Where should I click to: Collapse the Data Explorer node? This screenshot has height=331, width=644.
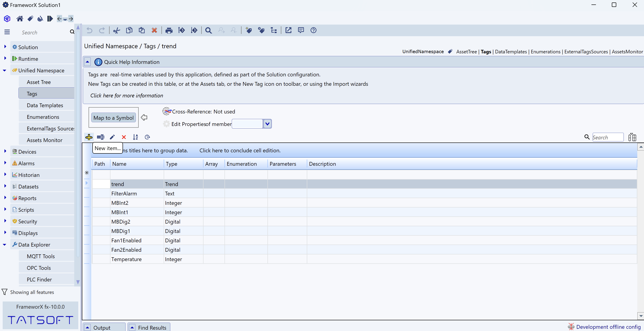coord(4,245)
